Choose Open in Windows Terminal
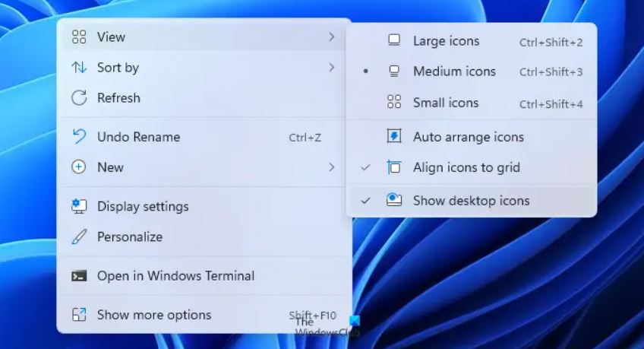Image resolution: width=644 pixels, height=349 pixels. pyautogui.click(x=204, y=275)
